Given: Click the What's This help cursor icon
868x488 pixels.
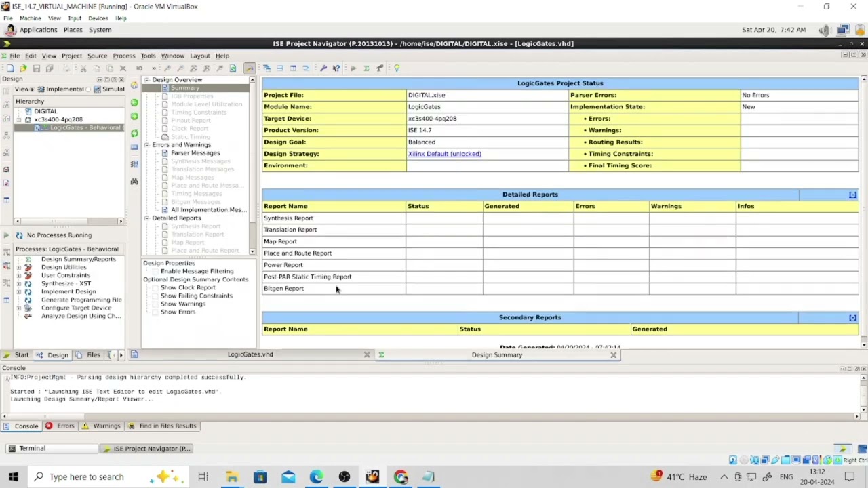Looking at the screenshot, I should point(336,68).
